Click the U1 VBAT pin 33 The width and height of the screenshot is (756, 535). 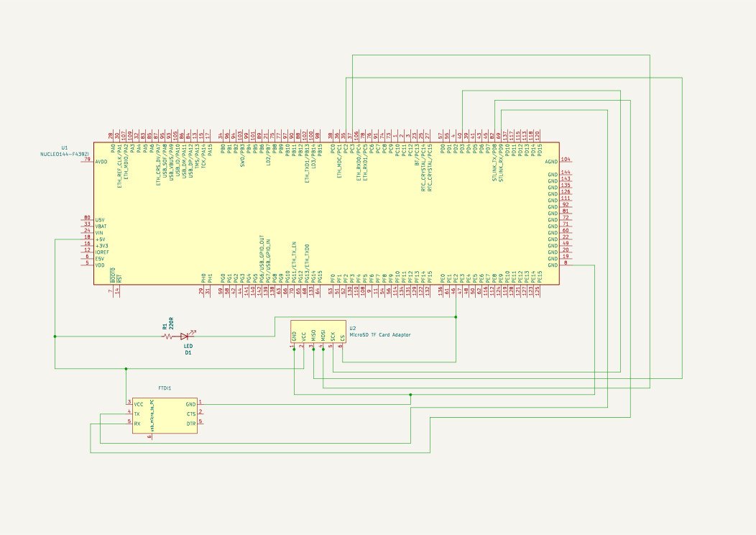tap(87, 225)
